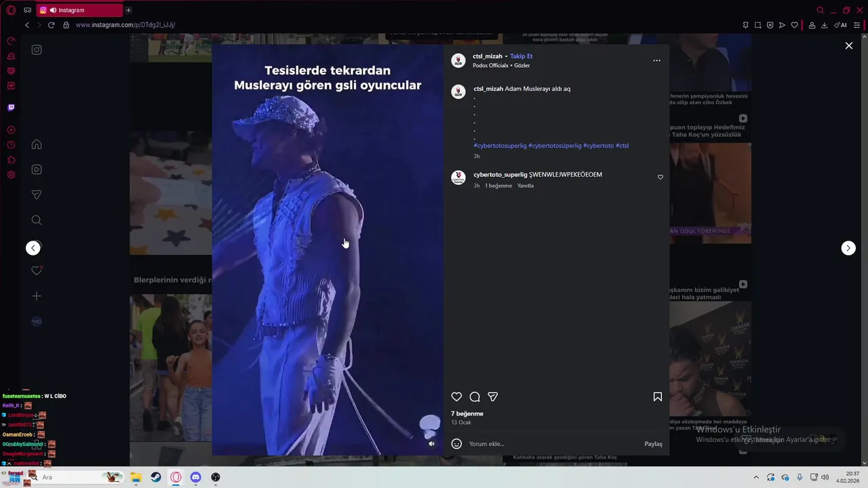868x488 pixels.
Task: Open Twitch in the Opera sidebar
Action: tap(11, 107)
